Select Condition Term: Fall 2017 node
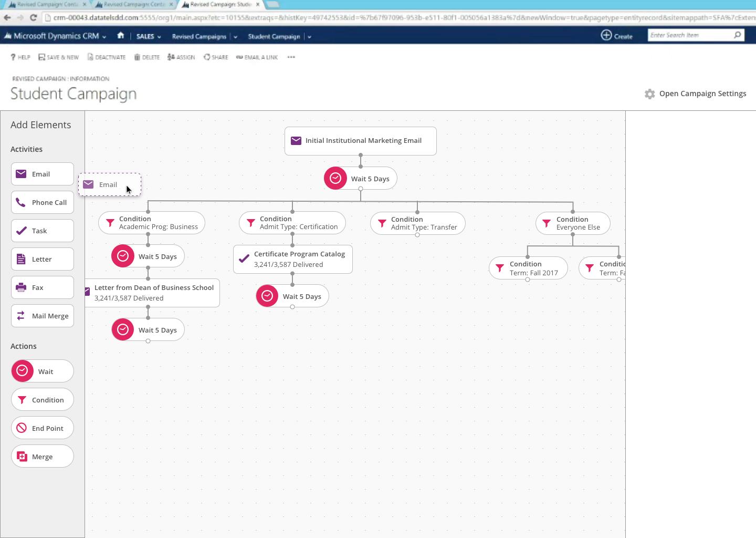The width and height of the screenshot is (756, 538). tap(528, 268)
